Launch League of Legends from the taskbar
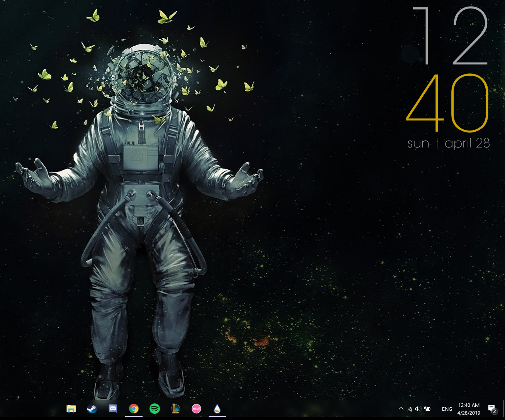Screen dimensions: 505x420 pyautogui.click(x=175, y=408)
